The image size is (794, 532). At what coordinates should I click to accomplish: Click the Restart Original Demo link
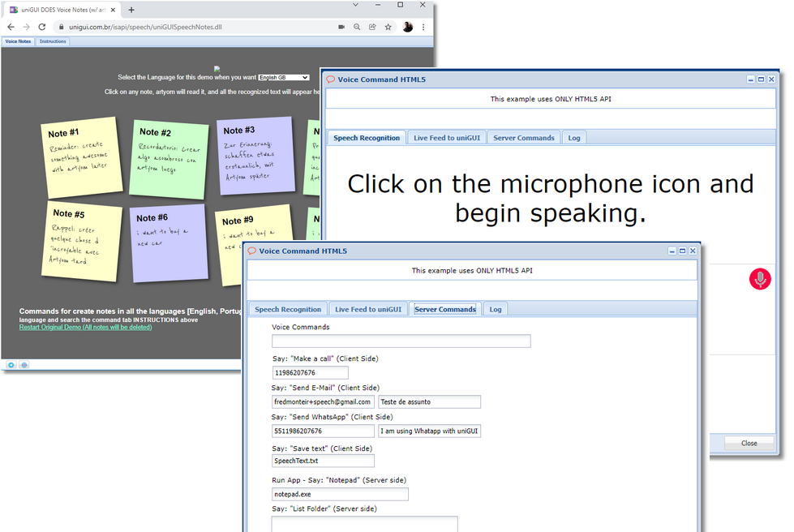tap(85, 328)
